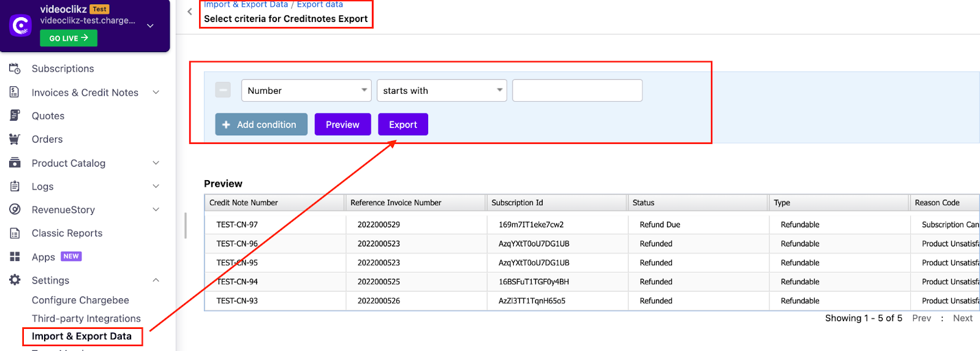
Task: Click the Quotes sidebar icon
Action: 15,116
